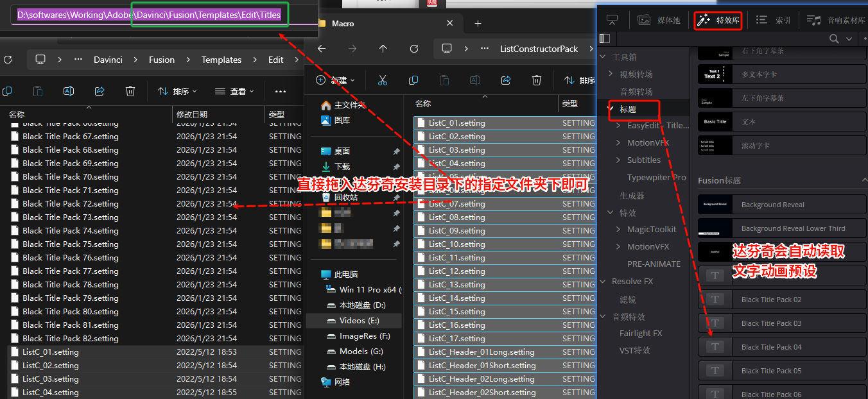Choose the 文本 Basic Title preset
This screenshot has width=868, height=399.
pyautogui.click(x=782, y=122)
